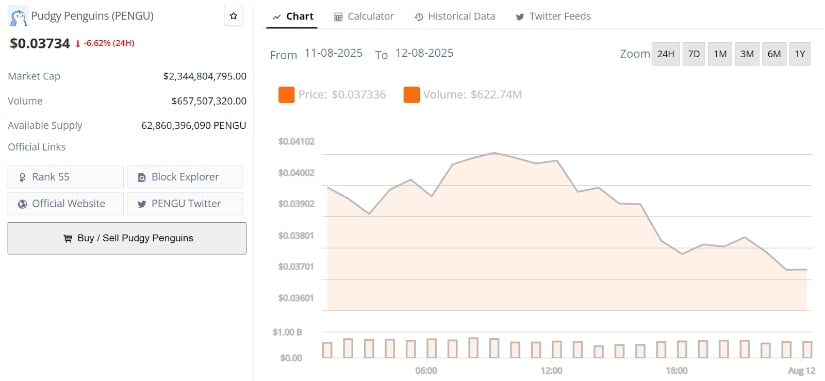
Task: Choose the 1Y zoom option
Action: pyautogui.click(x=800, y=54)
